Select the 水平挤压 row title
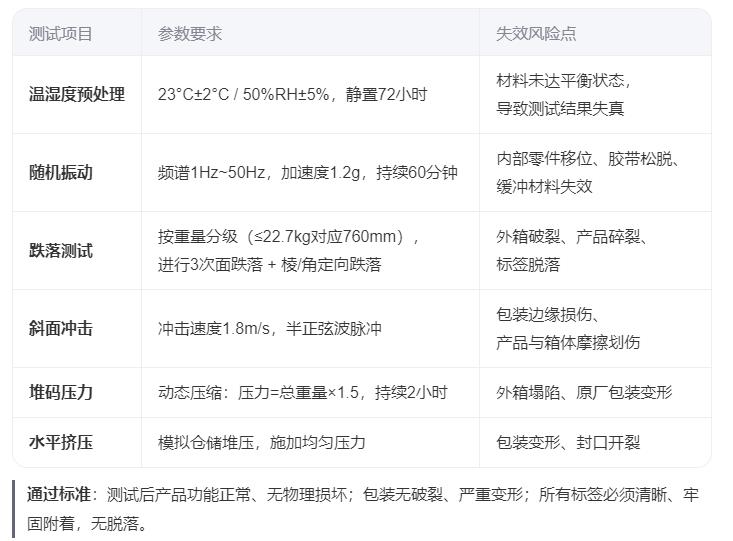733x541 pixels. tap(61, 442)
